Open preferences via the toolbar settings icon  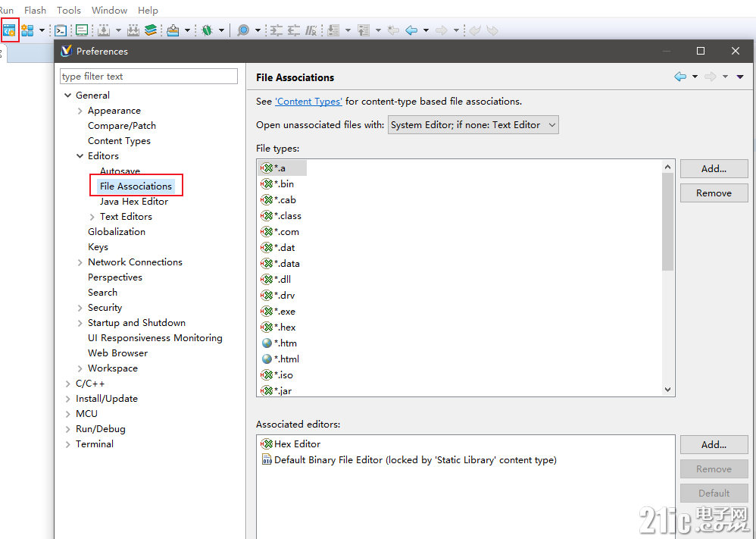point(9,30)
